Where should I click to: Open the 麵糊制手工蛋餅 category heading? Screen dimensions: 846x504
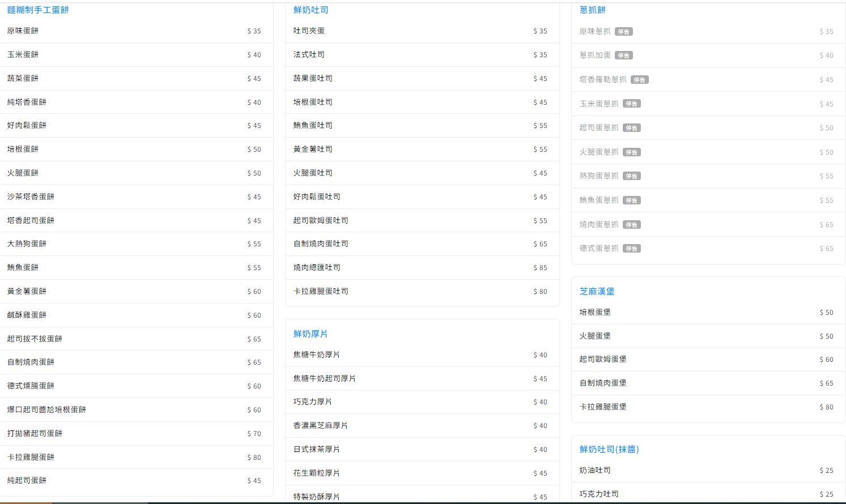pos(38,10)
